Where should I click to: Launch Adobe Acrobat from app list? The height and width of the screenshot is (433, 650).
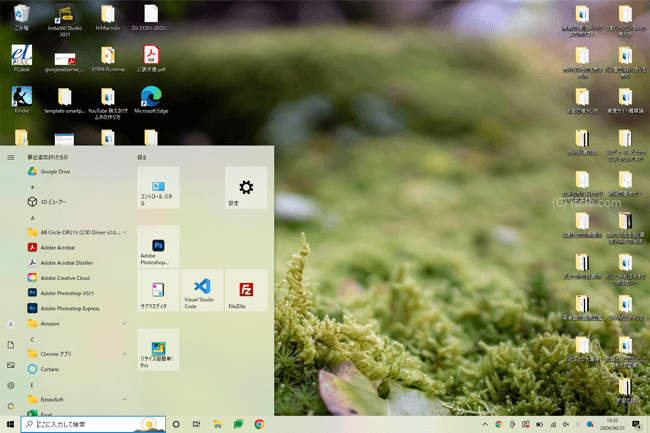78,247
